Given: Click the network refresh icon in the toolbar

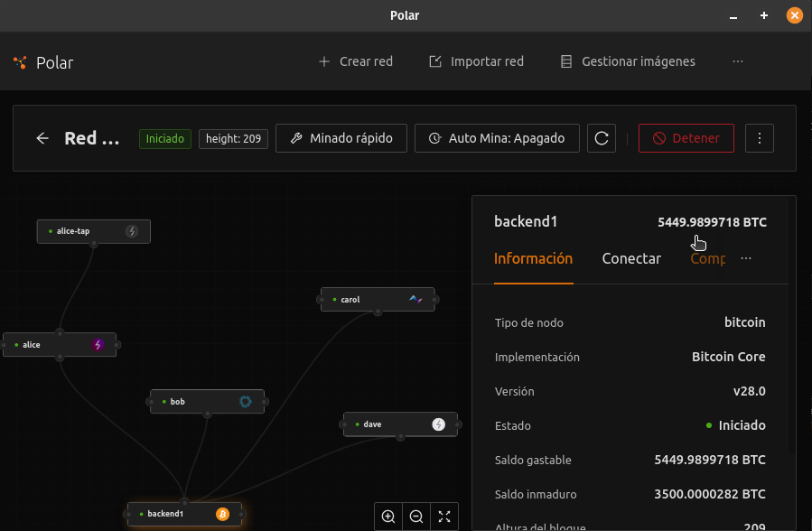Looking at the screenshot, I should pyautogui.click(x=601, y=138).
